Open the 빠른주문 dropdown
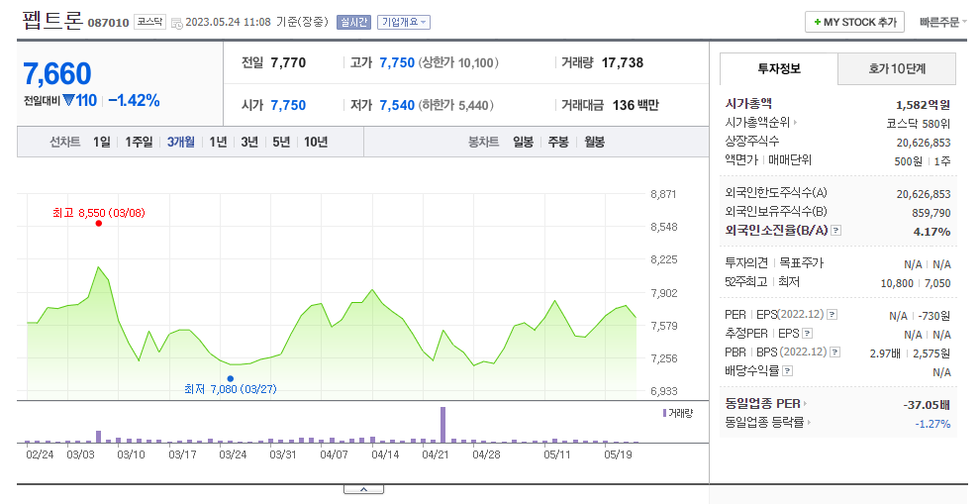 tap(942, 23)
